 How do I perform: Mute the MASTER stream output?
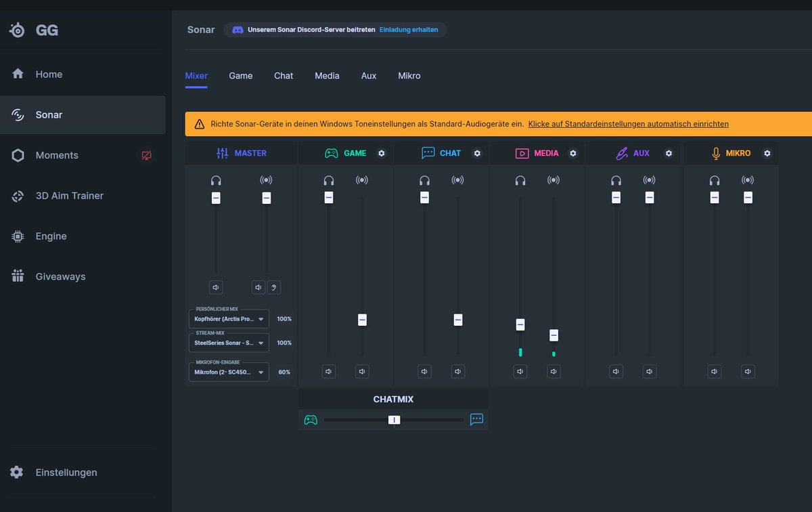pyautogui.click(x=258, y=287)
